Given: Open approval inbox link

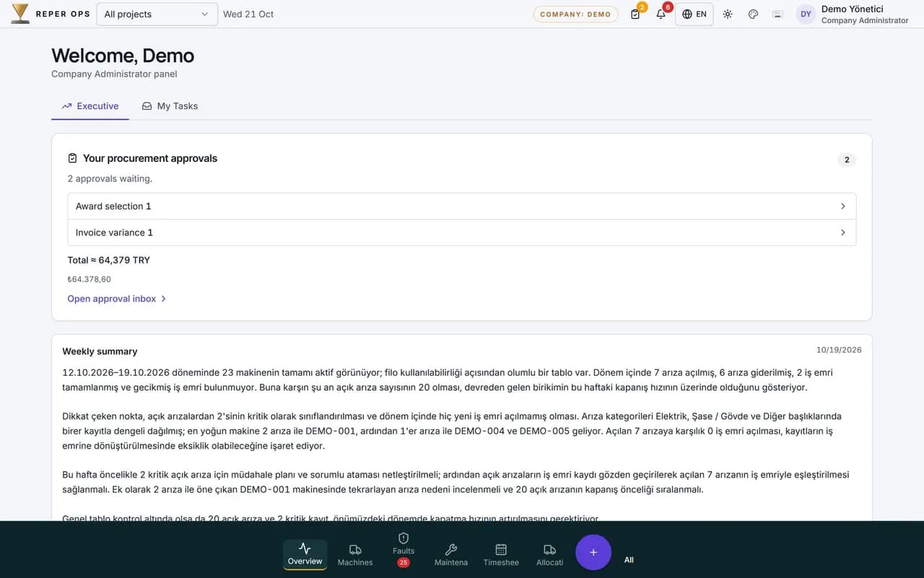Looking at the screenshot, I should [x=117, y=298].
